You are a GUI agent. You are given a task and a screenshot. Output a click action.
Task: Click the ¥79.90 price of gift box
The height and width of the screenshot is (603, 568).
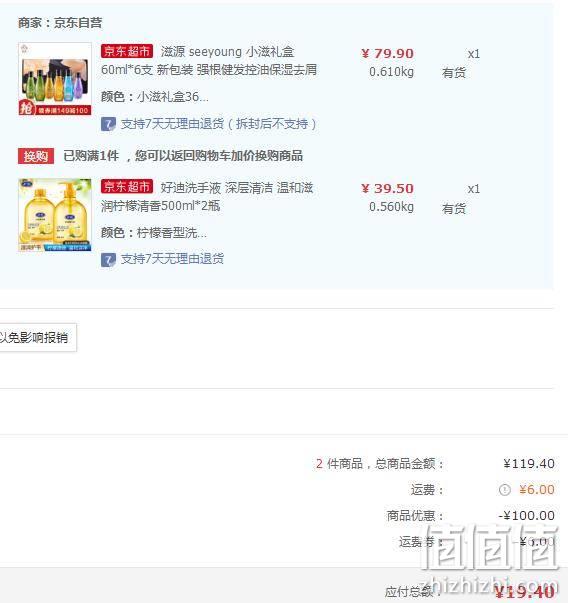coord(387,53)
